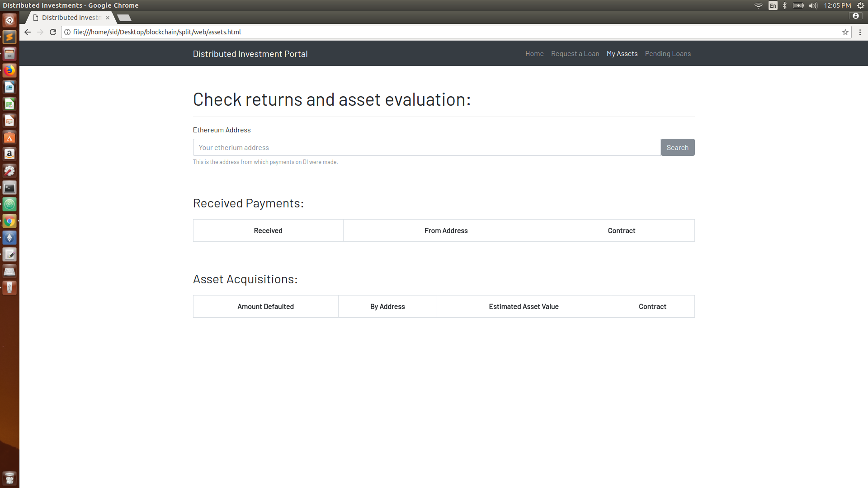This screenshot has height=488, width=868.
Task: Open the Amazon launcher icon
Action: (9, 154)
